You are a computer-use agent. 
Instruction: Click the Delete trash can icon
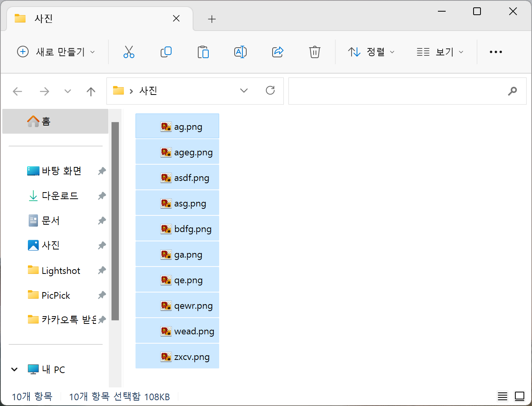[315, 52]
